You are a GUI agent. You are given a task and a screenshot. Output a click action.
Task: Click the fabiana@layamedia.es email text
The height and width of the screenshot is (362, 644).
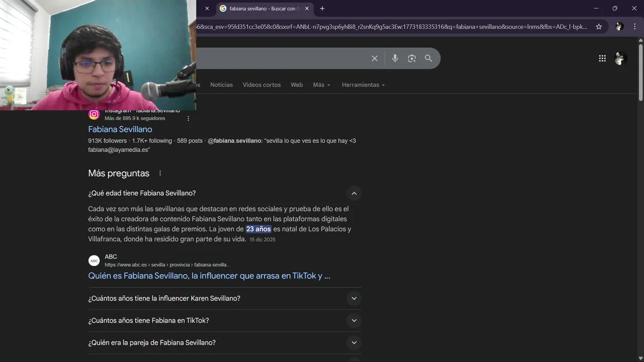pyautogui.click(x=119, y=150)
